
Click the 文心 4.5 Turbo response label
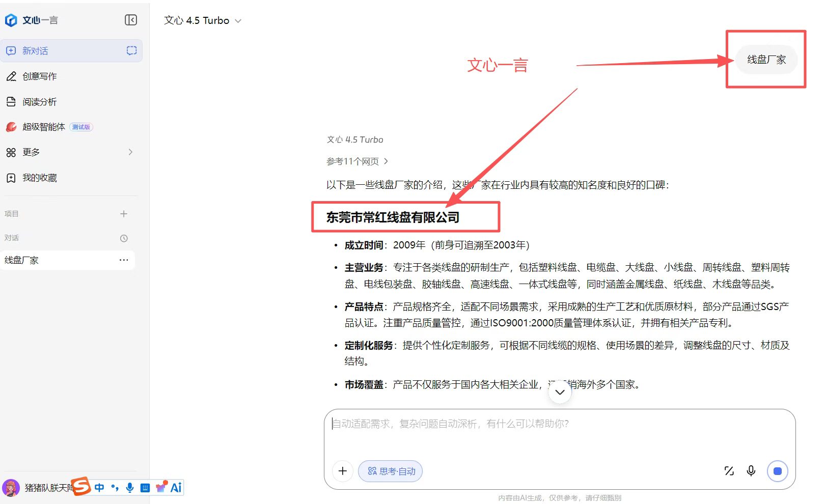355,139
